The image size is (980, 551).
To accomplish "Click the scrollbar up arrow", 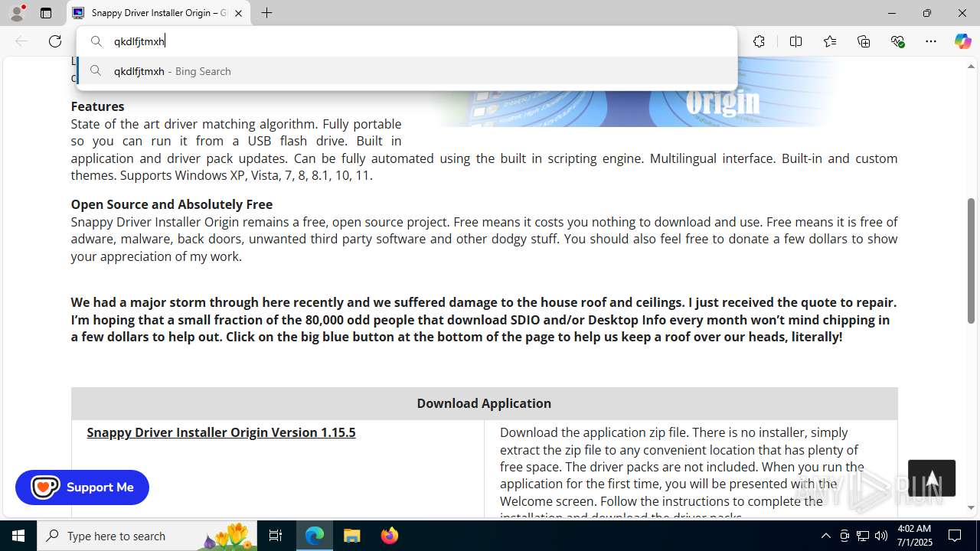I will pyautogui.click(x=971, y=67).
